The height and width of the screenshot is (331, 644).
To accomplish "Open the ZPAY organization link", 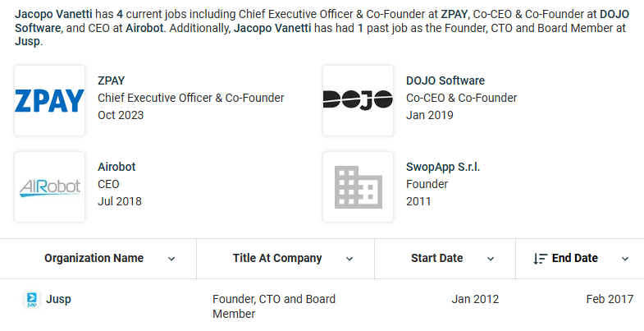I will 111,80.
